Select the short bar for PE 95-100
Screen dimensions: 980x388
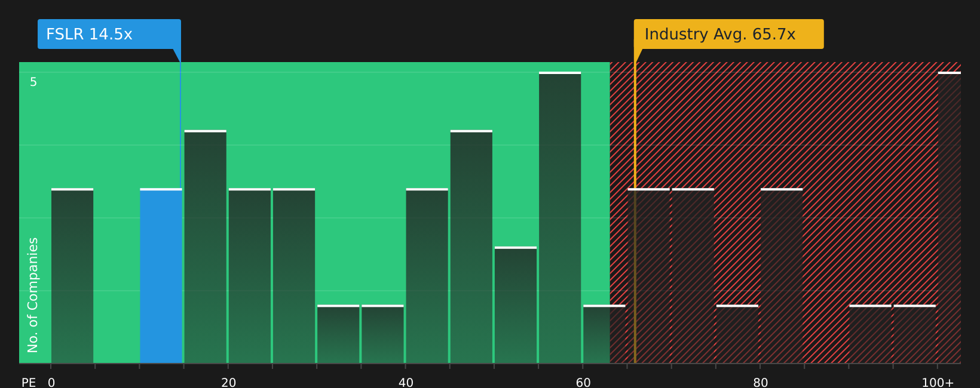click(x=915, y=334)
